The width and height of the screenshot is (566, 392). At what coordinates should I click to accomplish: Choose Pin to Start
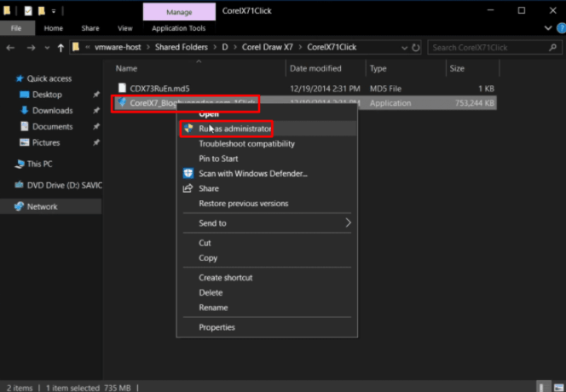point(267,159)
